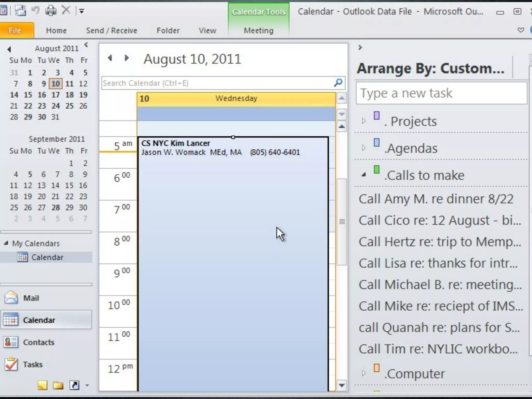Viewport: 532px width, 399px height.
Task: Select August 17 in mini calendar
Action: [x=56, y=95]
